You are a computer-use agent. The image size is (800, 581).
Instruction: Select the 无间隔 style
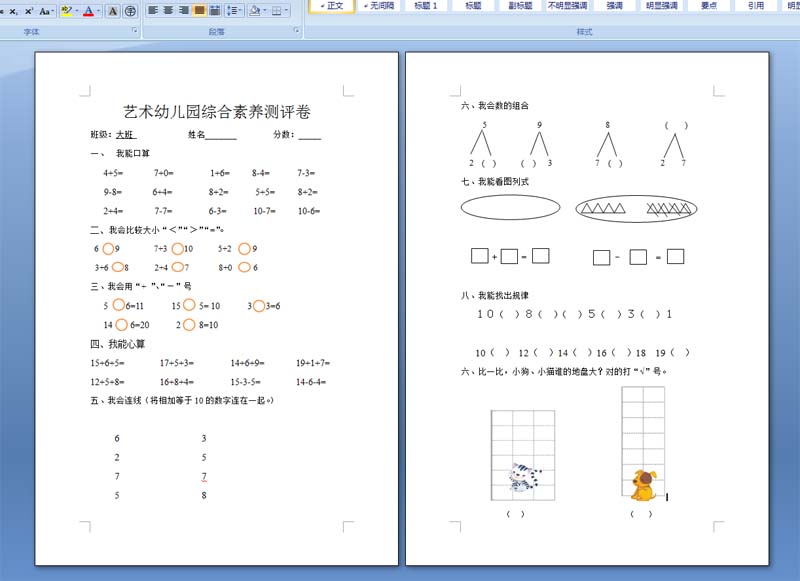(x=379, y=6)
